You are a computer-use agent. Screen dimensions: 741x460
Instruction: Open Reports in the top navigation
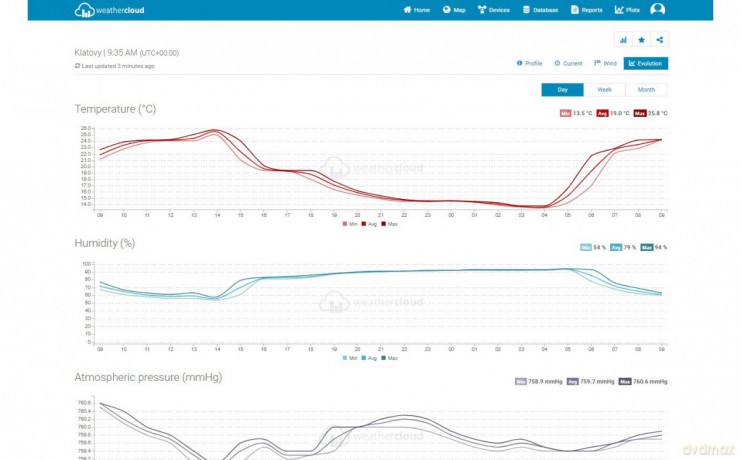tap(586, 10)
